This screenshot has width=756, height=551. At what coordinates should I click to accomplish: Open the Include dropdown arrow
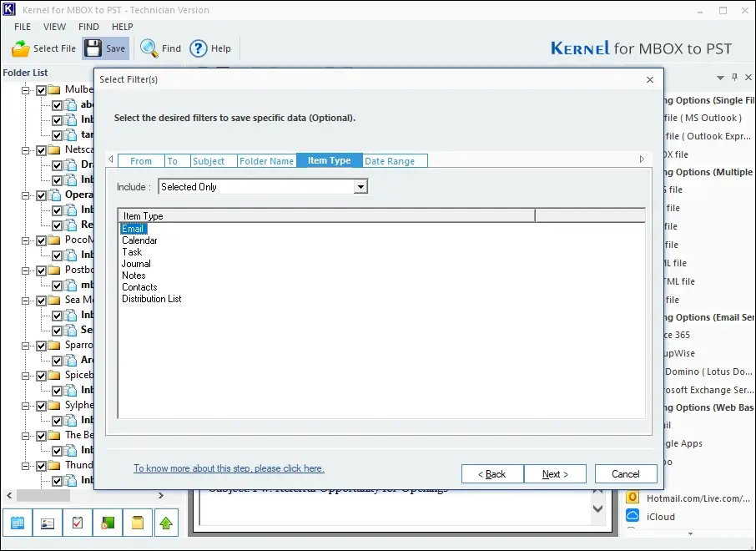360,187
